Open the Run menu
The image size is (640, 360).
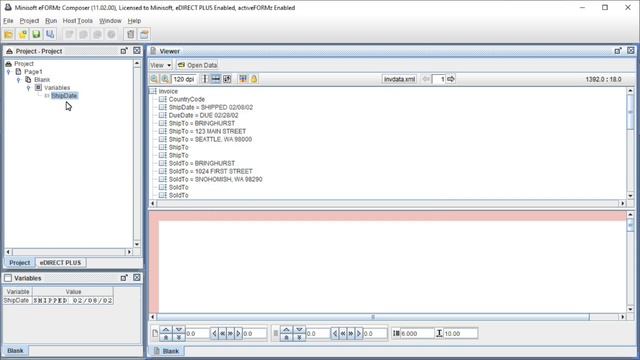(51, 21)
